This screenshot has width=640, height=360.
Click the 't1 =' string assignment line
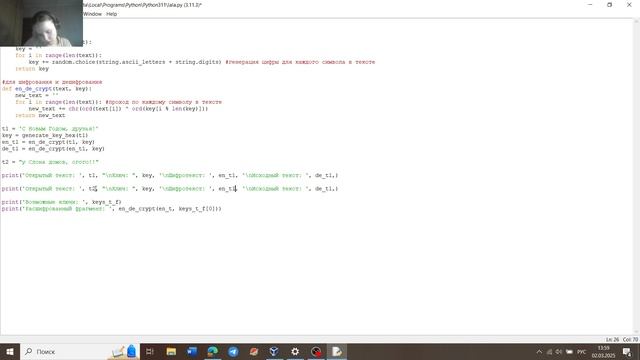click(x=50, y=129)
